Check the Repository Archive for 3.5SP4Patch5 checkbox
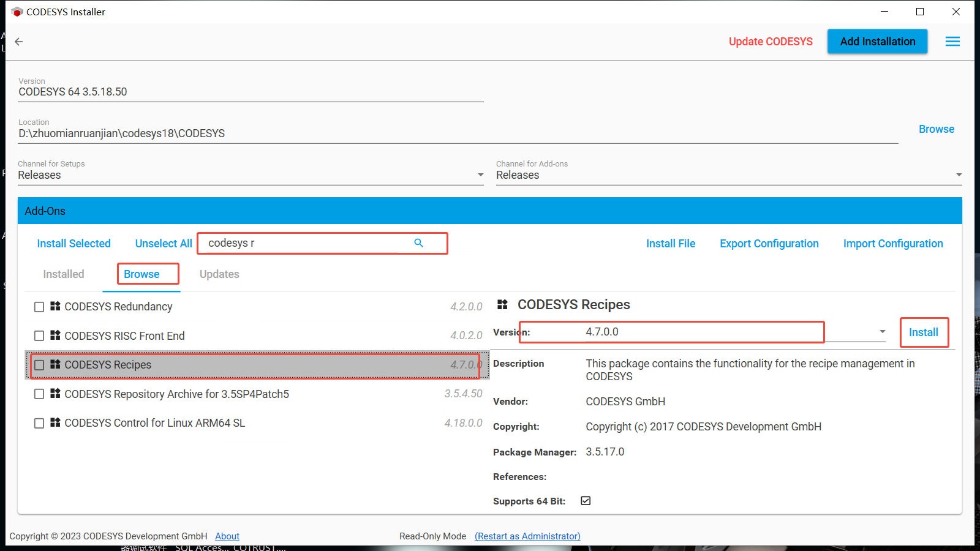Screen dimensions: 980x551 coord(39,394)
